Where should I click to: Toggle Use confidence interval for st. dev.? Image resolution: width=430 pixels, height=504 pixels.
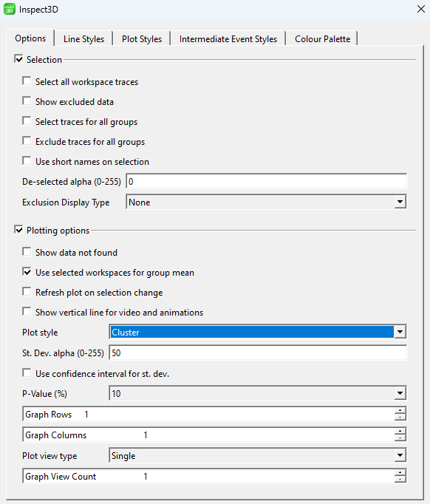coord(27,373)
